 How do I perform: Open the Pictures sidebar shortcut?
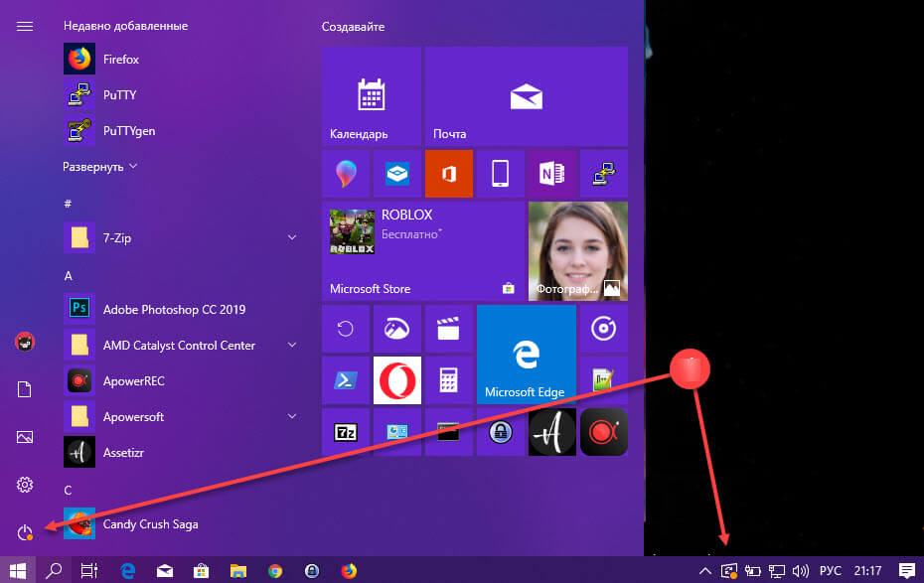25,437
